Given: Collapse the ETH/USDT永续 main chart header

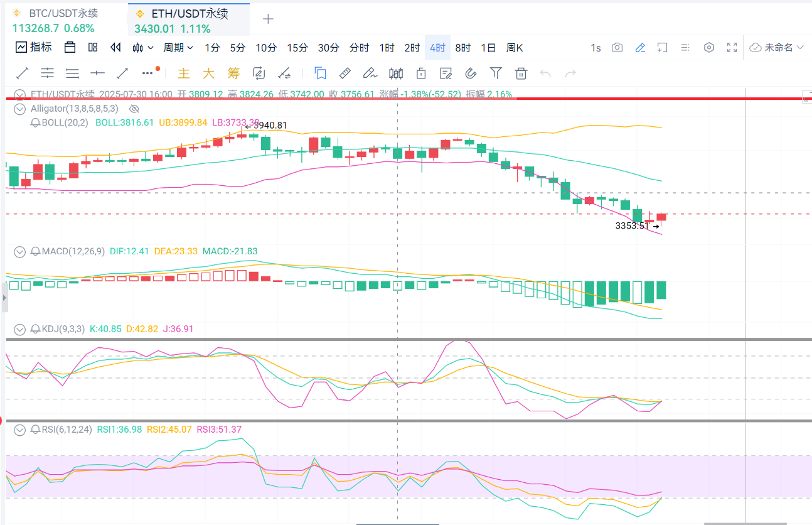Looking at the screenshot, I should [x=19, y=95].
